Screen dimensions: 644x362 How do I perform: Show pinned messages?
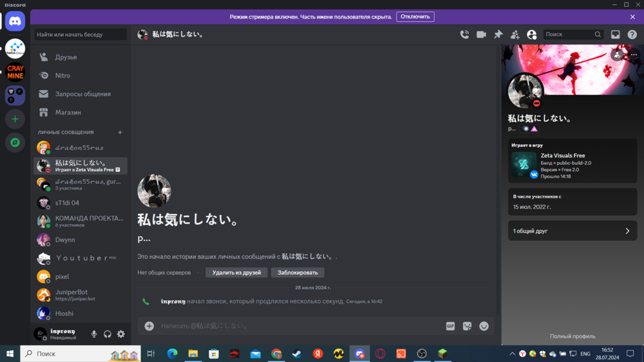point(498,35)
